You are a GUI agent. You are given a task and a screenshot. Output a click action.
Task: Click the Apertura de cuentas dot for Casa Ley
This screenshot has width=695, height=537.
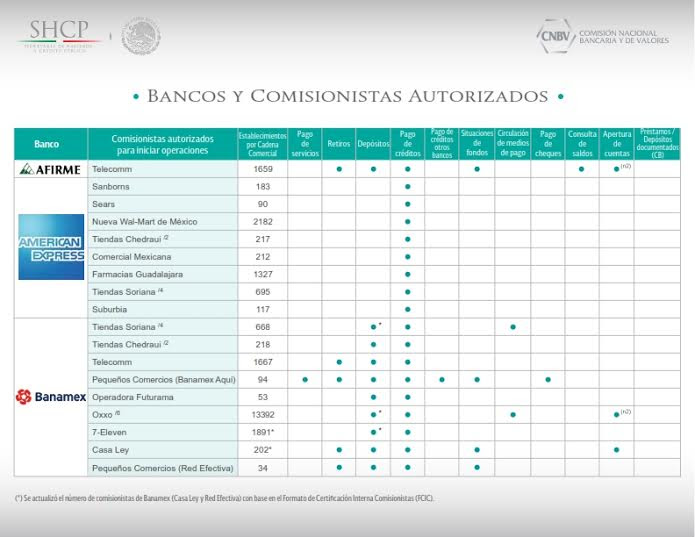(617, 450)
